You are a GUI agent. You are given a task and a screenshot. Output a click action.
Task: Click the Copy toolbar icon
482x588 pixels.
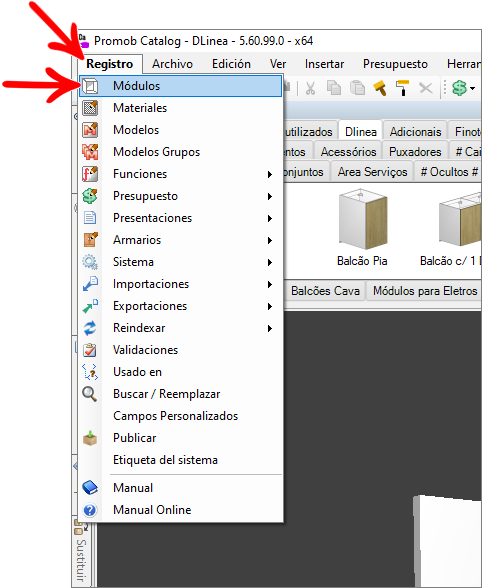pyautogui.click(x=333, y=88)
